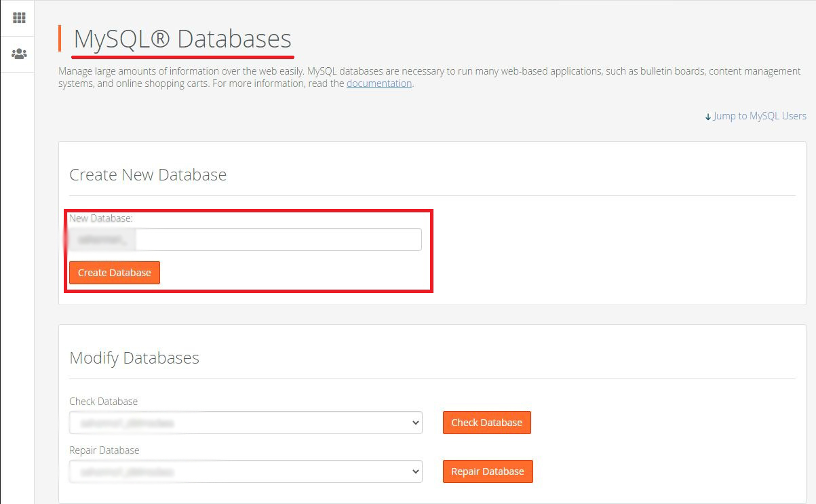Open the user manager sidebar icon
Screen dimensions: 816x504
coord(18,54)
